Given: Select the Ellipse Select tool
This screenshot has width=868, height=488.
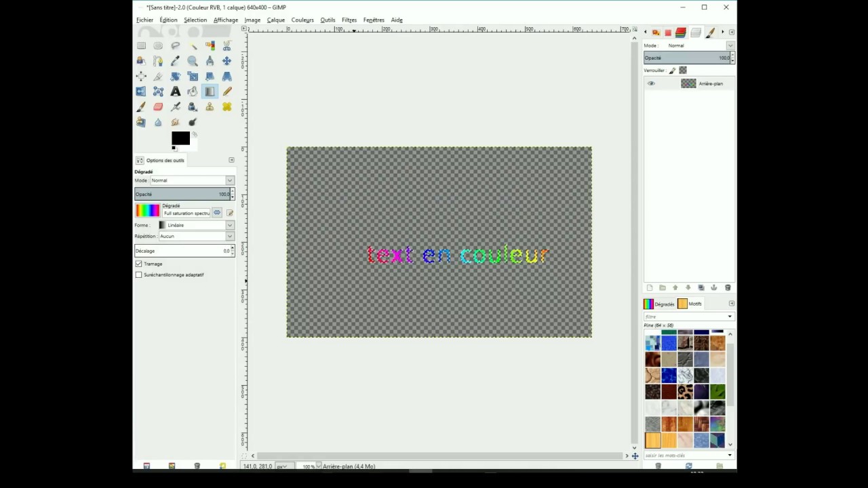Looking at the screenshot, I should point(158,45).
